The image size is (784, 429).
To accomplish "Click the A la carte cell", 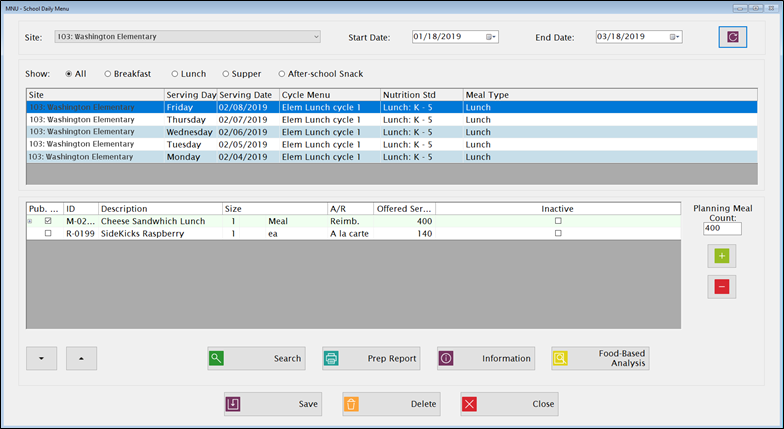I will pos(350,234).
